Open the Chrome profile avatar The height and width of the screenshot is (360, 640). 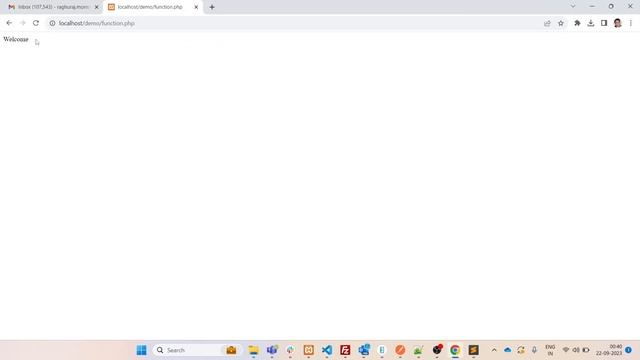coord(618,23)
